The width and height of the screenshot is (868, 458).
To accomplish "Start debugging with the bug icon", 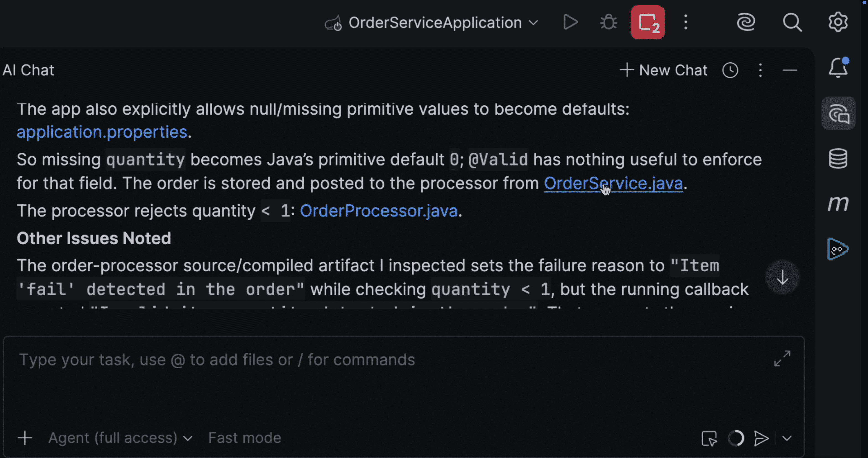I will [608, 22].
